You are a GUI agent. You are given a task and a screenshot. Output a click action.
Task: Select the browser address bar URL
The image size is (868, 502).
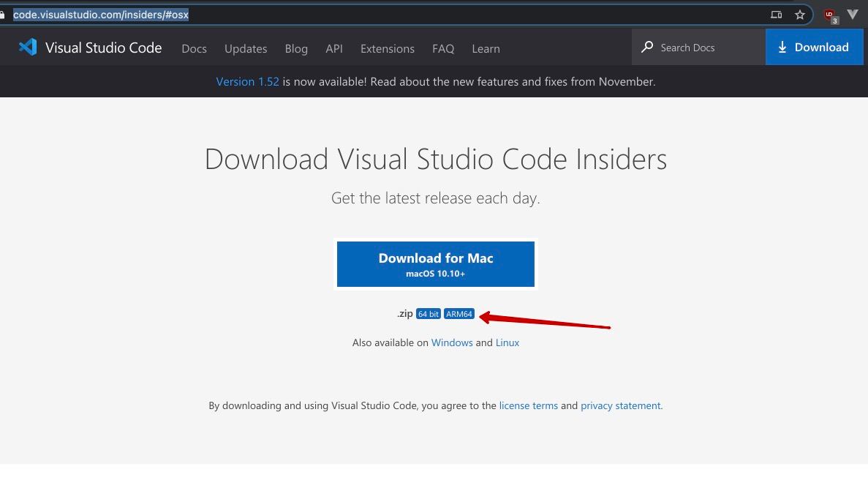(101, 15)
